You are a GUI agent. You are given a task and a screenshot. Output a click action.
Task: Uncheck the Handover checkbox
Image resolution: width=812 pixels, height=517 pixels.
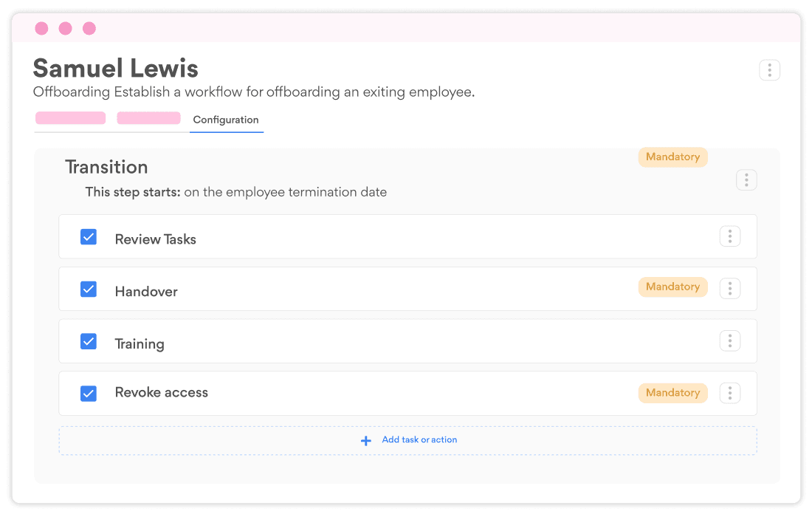(89, 289)
